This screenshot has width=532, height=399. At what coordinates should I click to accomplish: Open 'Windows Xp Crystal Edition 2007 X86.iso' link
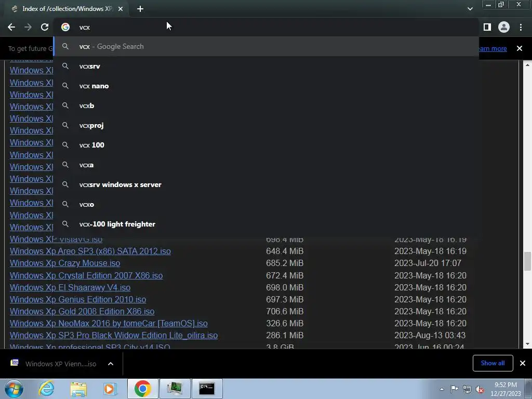pyautogui.click(x=86, y=275)
